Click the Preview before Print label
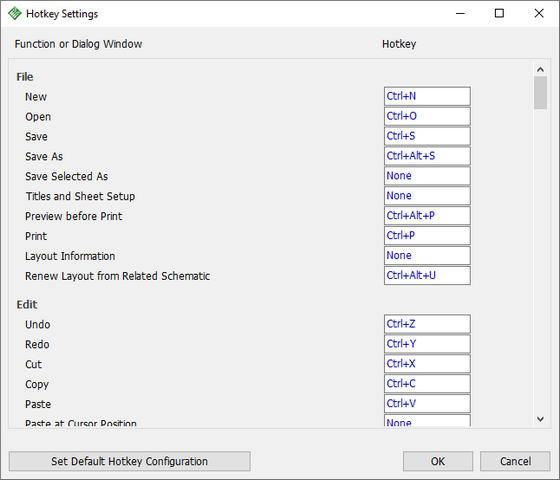The width and height of the screenshot is (560, 480). (x=74, y=216)
